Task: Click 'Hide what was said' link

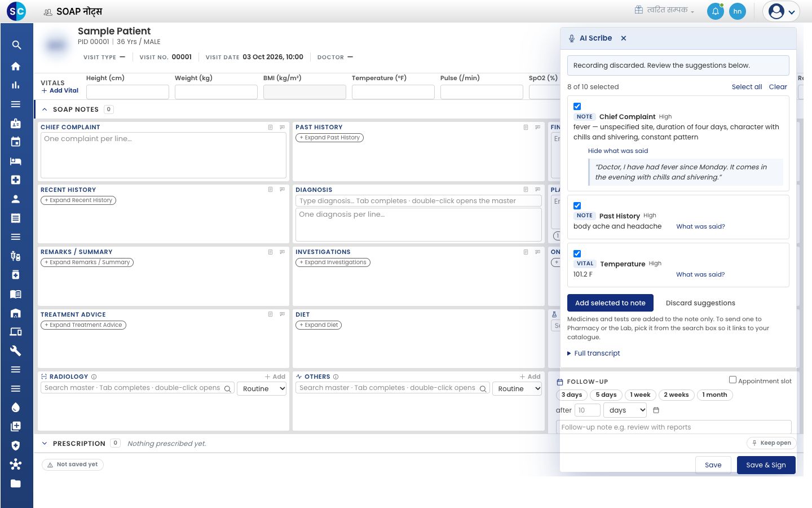Action: click(618, 151)
